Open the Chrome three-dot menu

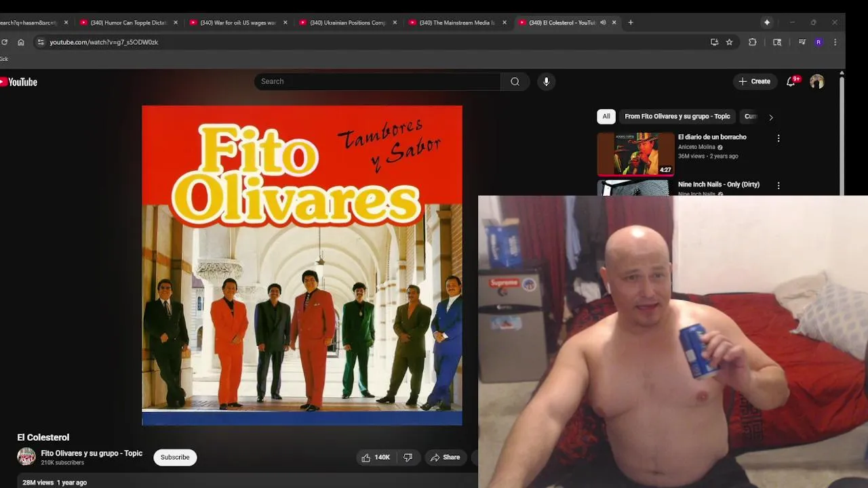click(835, 42)
